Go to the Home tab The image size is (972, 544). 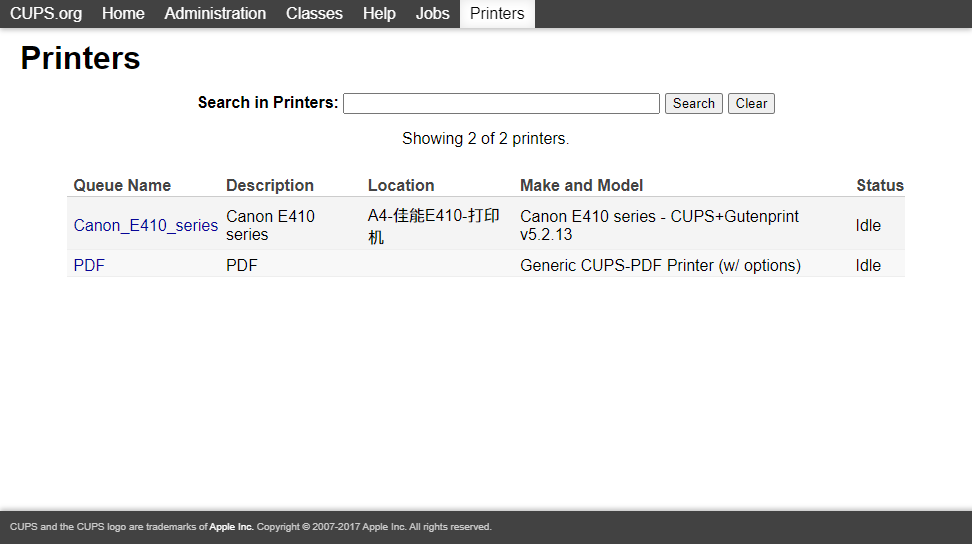(123, 14)
